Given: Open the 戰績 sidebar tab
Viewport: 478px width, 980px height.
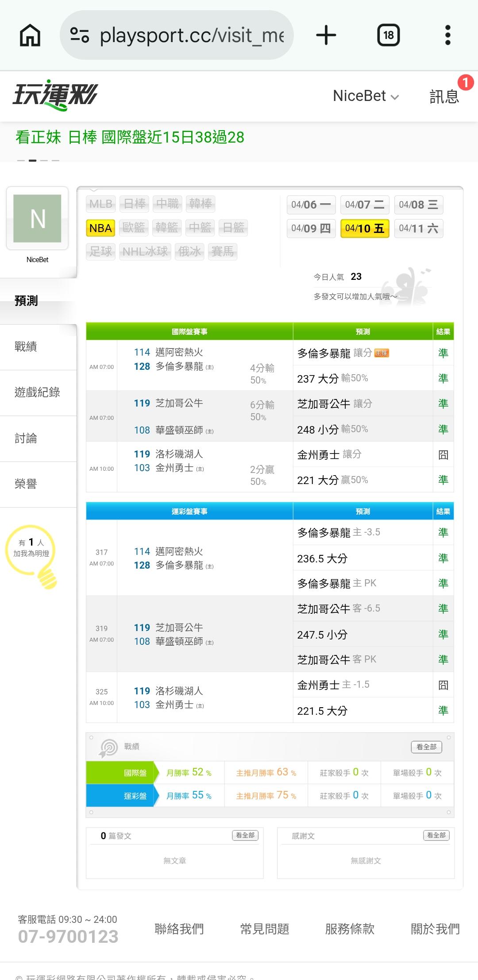Looking at the screenshot, I should (26, 347).
